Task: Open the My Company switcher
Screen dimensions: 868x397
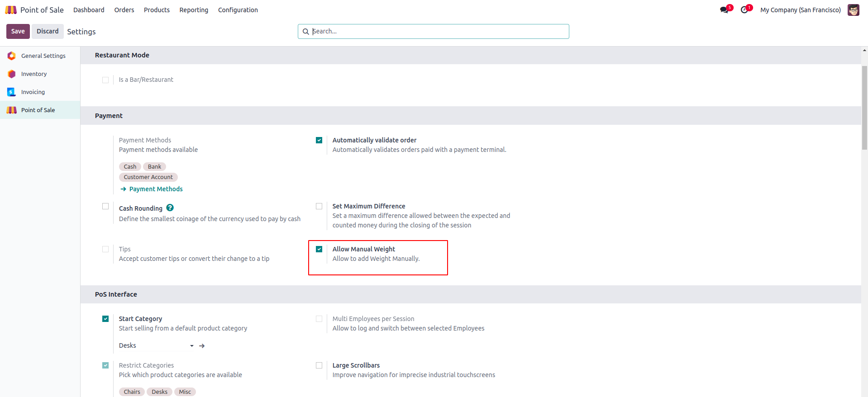Action: pyautogui.click(x=800, y=10)
